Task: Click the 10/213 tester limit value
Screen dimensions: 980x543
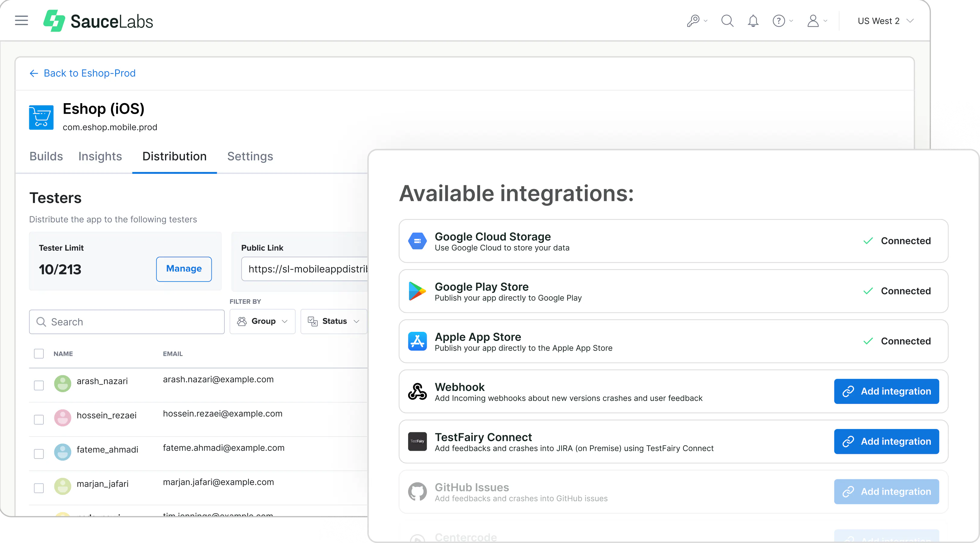Action: click(60, 270)
